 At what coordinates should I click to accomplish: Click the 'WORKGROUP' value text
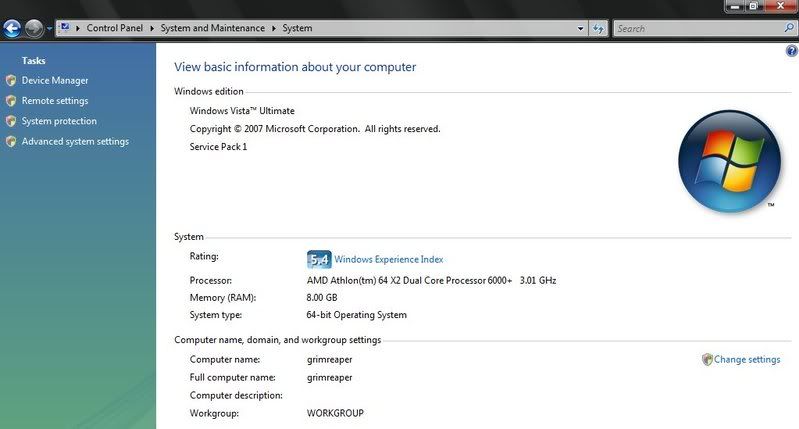[335, 413]
